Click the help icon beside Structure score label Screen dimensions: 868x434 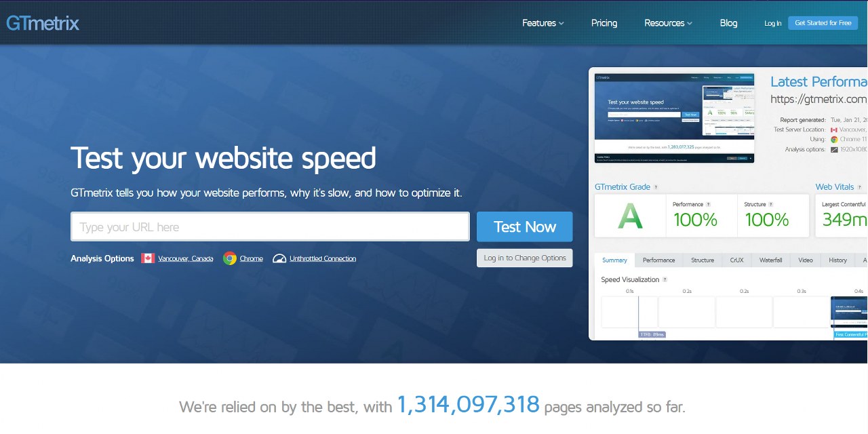pos(771,204)
